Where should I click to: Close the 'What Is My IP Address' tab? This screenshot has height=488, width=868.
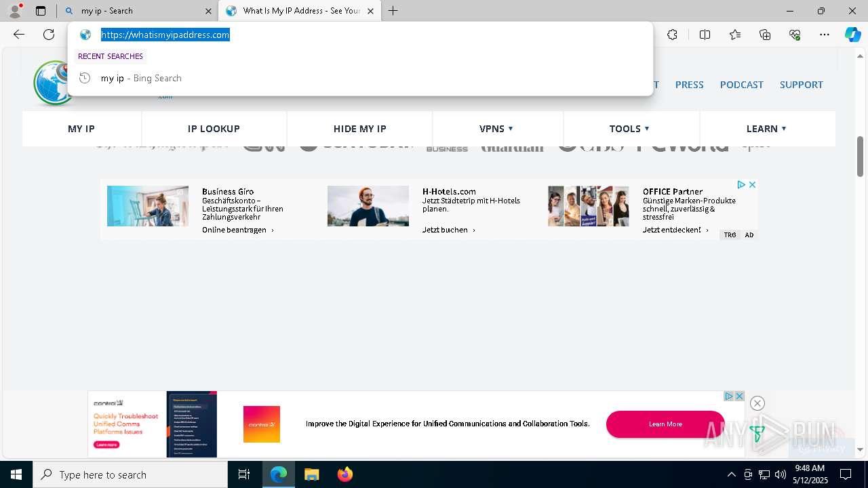[370, 11]
